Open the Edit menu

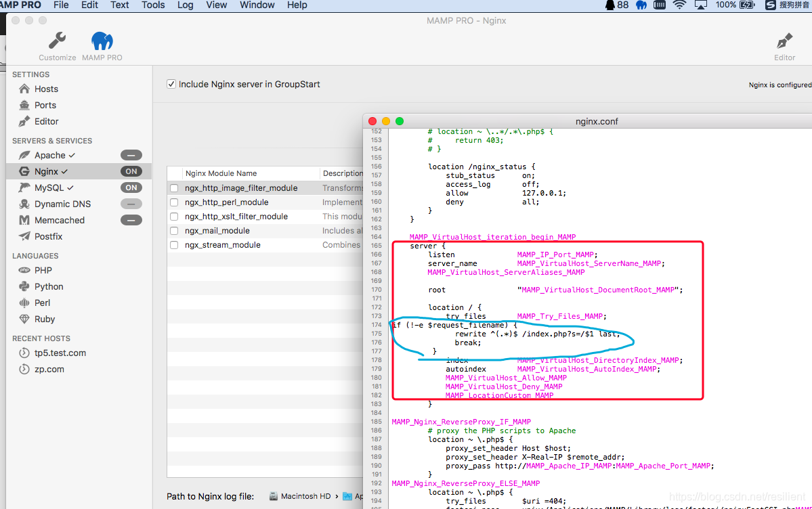89,5
